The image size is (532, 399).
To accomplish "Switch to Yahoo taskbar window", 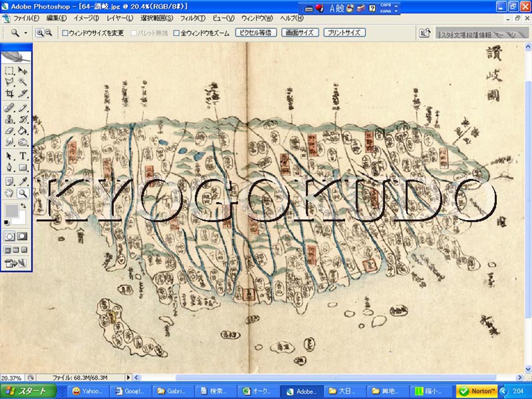I will tap(86, 391).
